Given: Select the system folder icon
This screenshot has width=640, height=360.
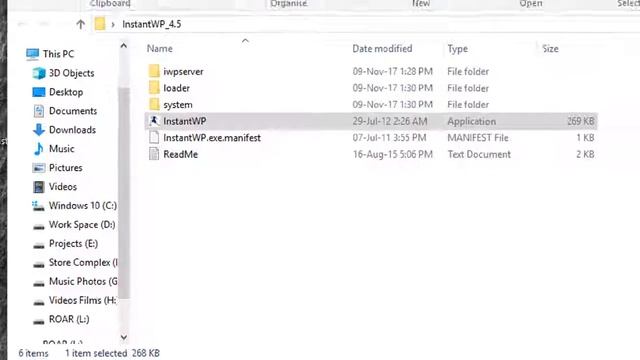Looking at the screenshot, I should 154,104.
